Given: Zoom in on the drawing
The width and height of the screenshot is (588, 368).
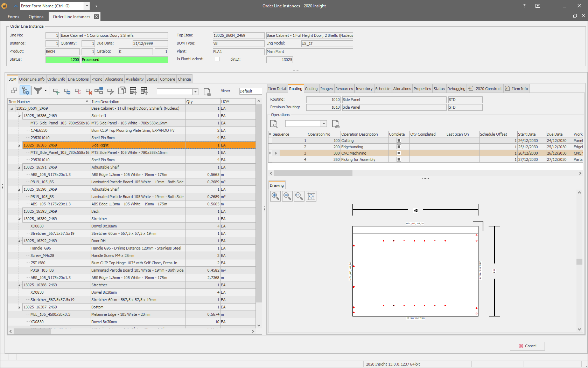Looking at the screenshot, I should 275,196.
